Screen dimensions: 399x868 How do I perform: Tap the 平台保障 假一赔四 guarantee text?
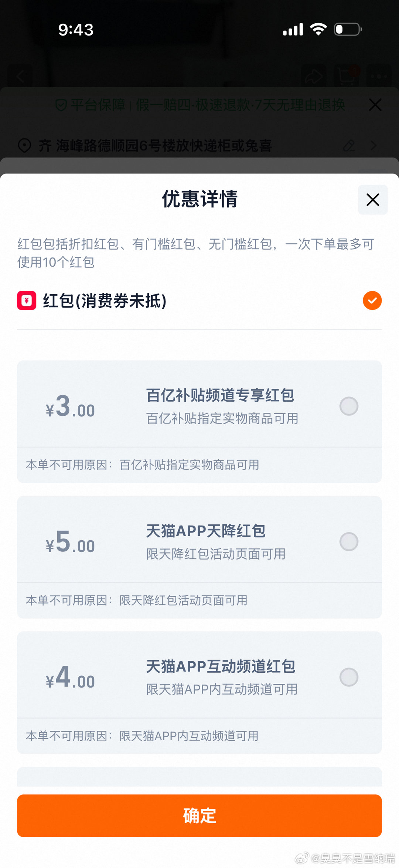tap(208, 105)
